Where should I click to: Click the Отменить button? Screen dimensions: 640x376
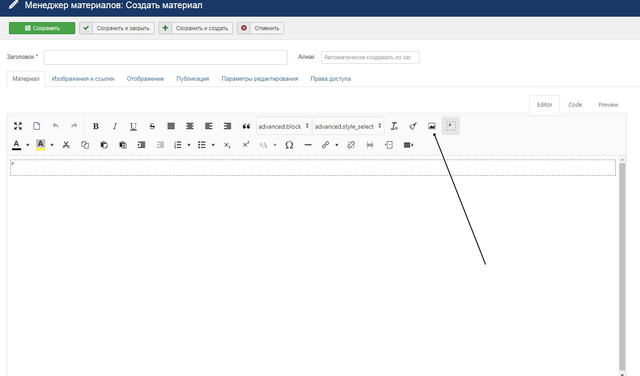click(260, 28)
